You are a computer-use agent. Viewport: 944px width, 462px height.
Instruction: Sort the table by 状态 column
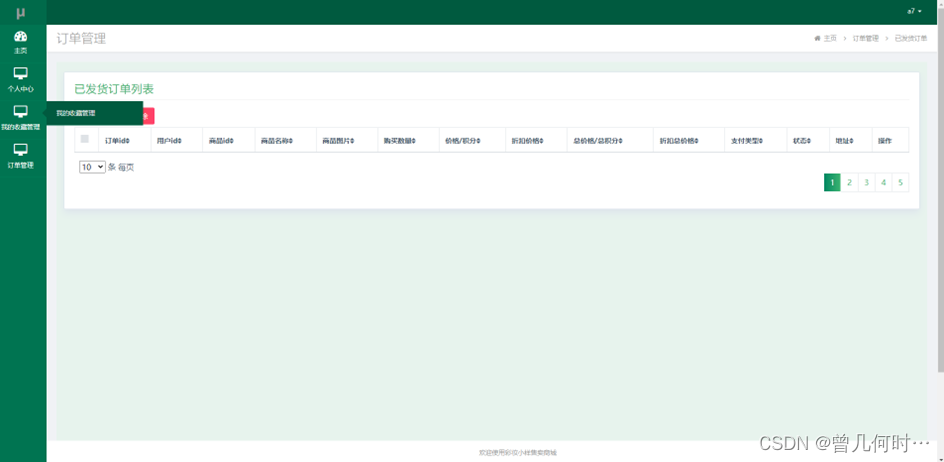point(808,140)
